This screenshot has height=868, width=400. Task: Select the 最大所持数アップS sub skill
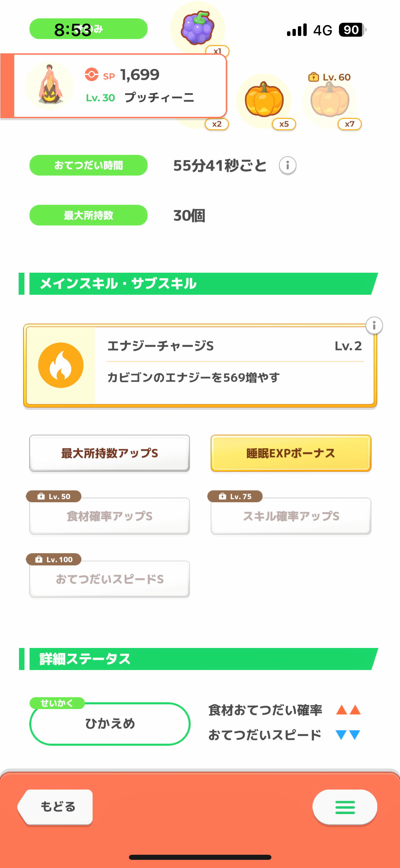pos(109,453)
